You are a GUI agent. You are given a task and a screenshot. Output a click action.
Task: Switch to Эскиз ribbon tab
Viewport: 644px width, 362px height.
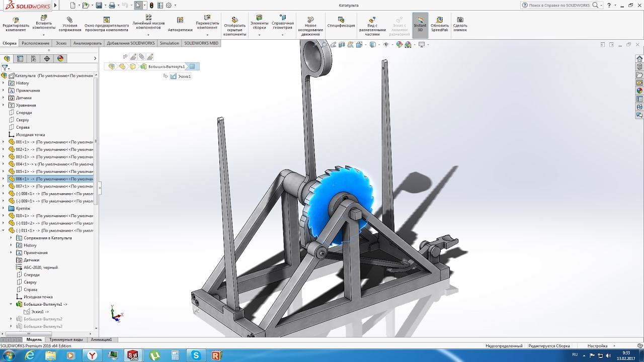tap(61, 43)
